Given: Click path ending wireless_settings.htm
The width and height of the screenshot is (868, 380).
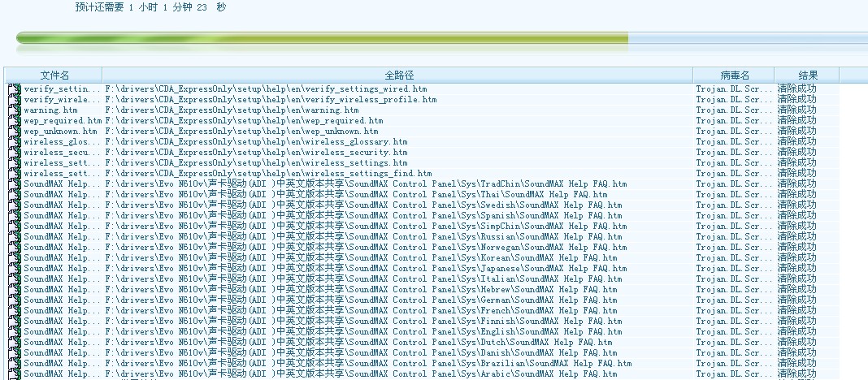Looking at the screenshot, I should pos(256,162).
